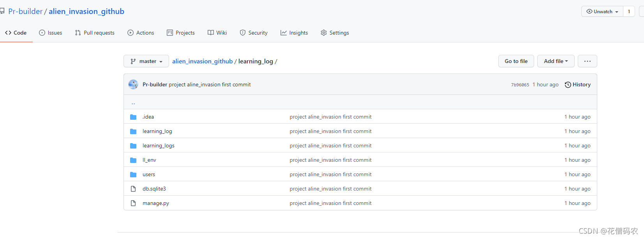Click the Issues circle icon
The height and width of the screenshot is (238, 644).
pos(42,33)
